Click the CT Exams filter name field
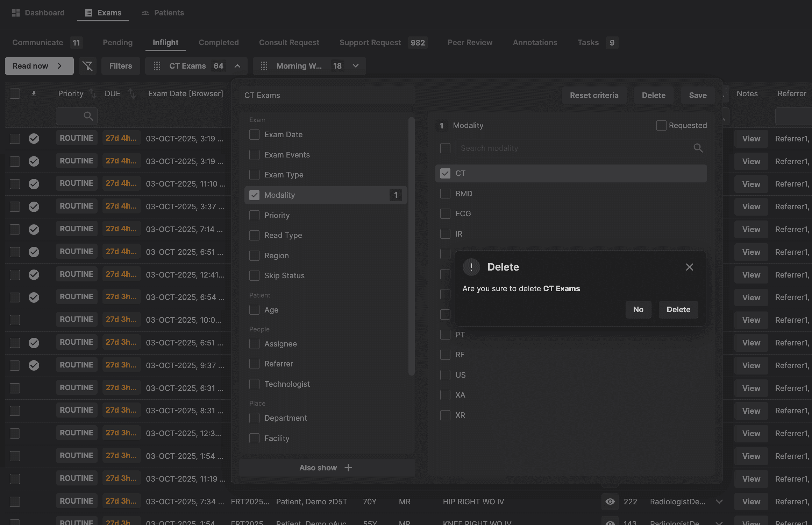Image resolution: width=812 pixels, height=525 pixels. pos(327,95)
